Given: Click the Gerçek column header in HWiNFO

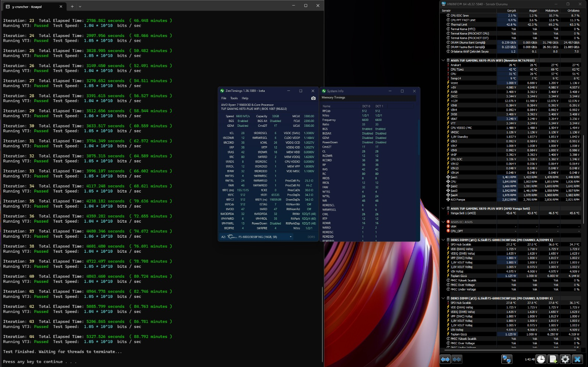Looking at the screenshot, I should [x=507, y=11].
